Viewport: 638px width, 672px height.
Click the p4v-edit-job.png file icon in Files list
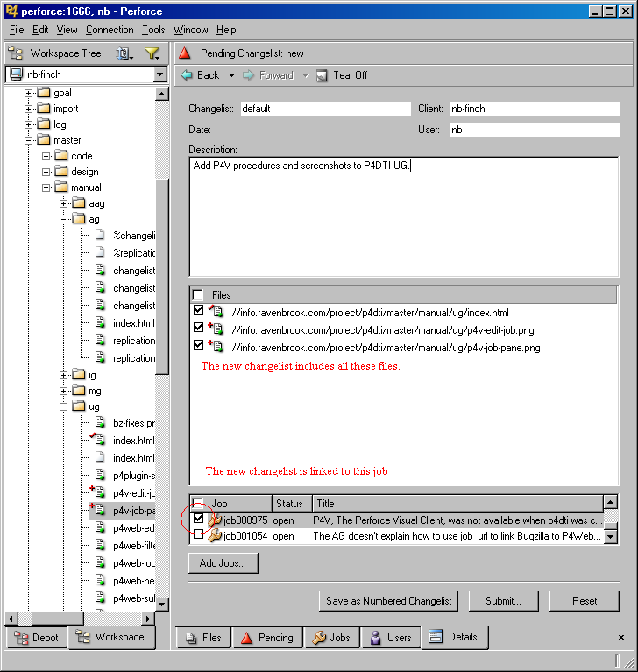coord(216,329)
